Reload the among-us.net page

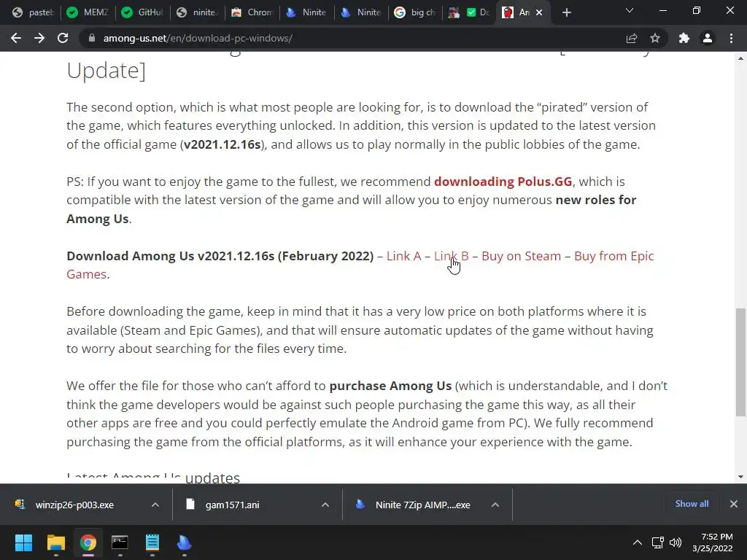(x=63, y=38)
